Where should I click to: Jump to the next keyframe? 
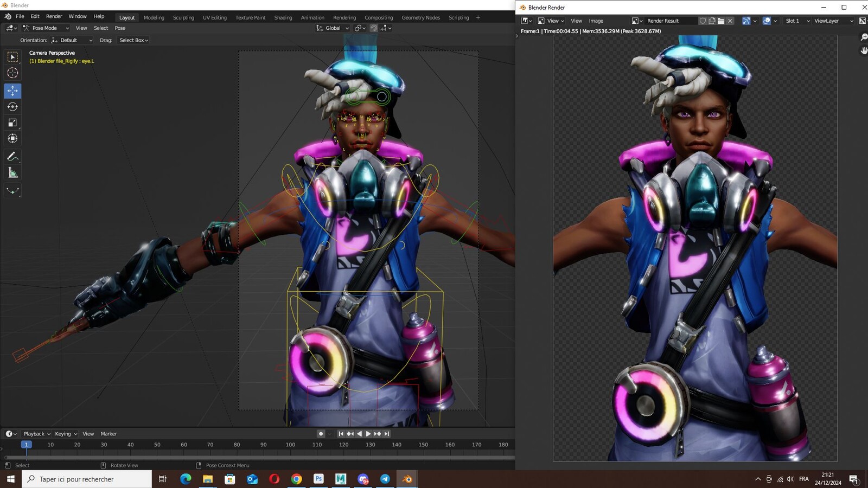pyautogui.click(x=378, y=434)
